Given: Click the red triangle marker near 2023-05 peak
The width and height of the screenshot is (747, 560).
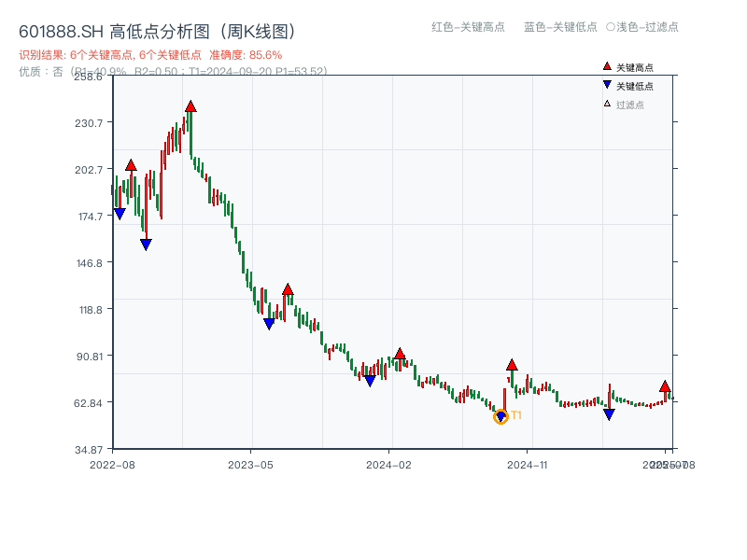Looking at the screenshot, I should [288, 289].
